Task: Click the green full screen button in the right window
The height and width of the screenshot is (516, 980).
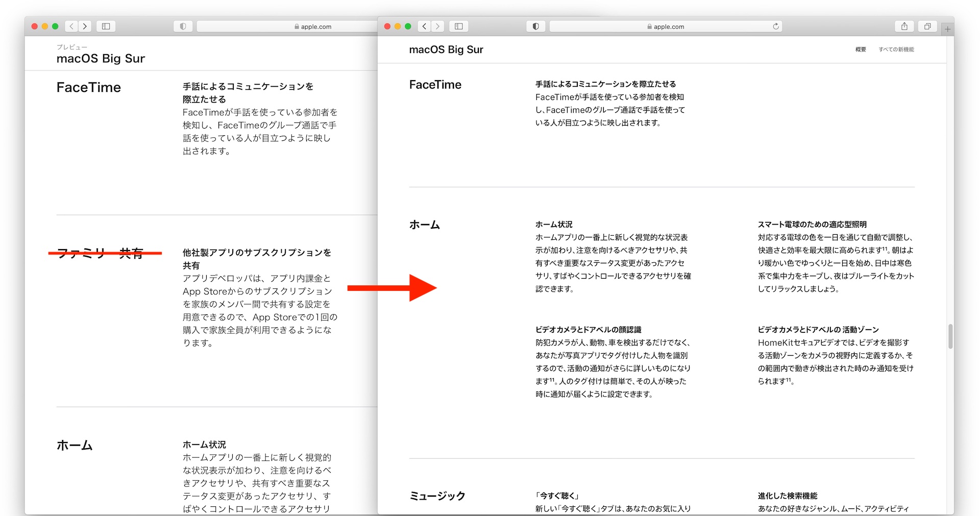Action: [x=408, y=27]
